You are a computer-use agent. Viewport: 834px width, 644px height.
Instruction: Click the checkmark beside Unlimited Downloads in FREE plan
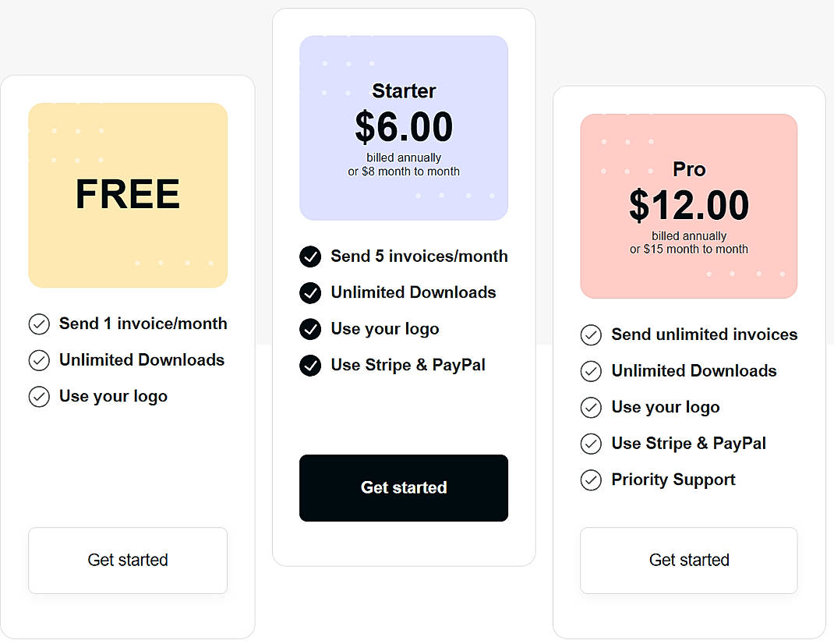[x=39, y=360]
